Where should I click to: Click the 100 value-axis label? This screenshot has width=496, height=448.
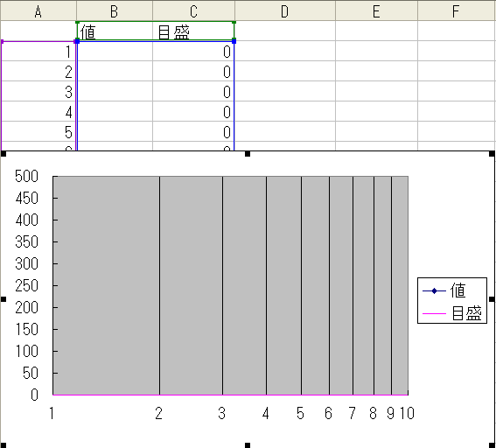click(26, 351)
